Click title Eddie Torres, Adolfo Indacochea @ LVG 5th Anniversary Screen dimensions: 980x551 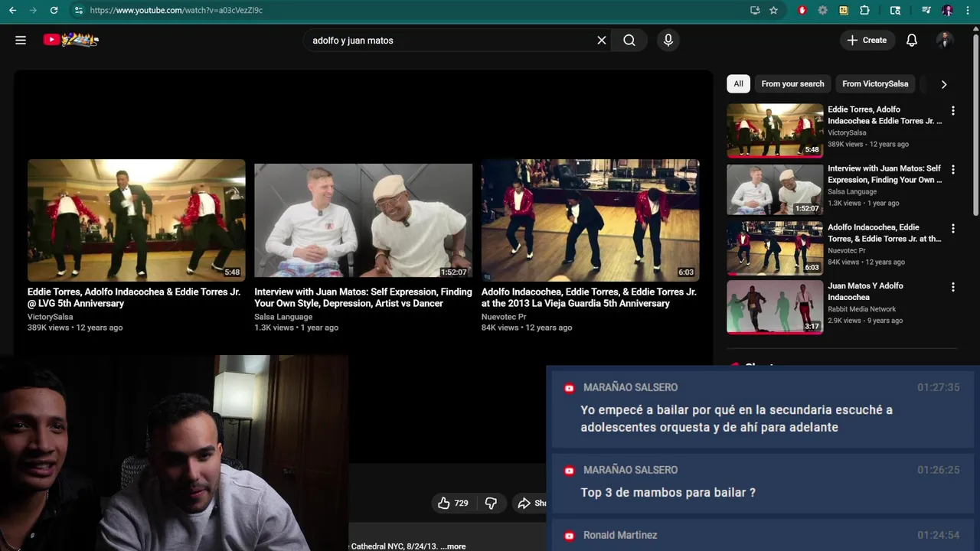134,298
